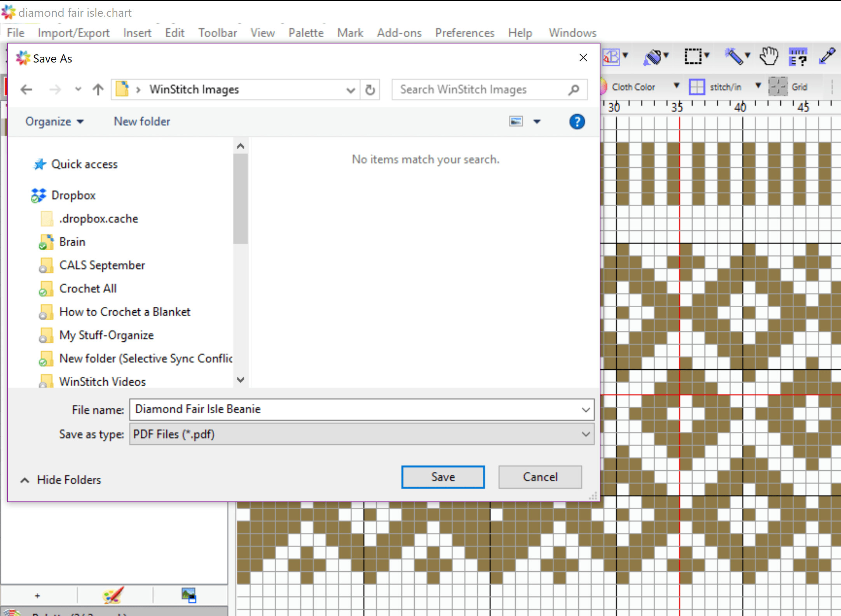The height and width of the screenshot is (616, 841).
Task: Click the rainbow Cloth Color swatch
Action: tap(603, 86)
